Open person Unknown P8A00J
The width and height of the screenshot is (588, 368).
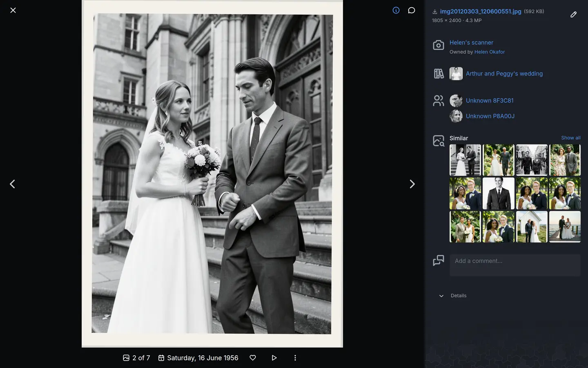point(490,116)
